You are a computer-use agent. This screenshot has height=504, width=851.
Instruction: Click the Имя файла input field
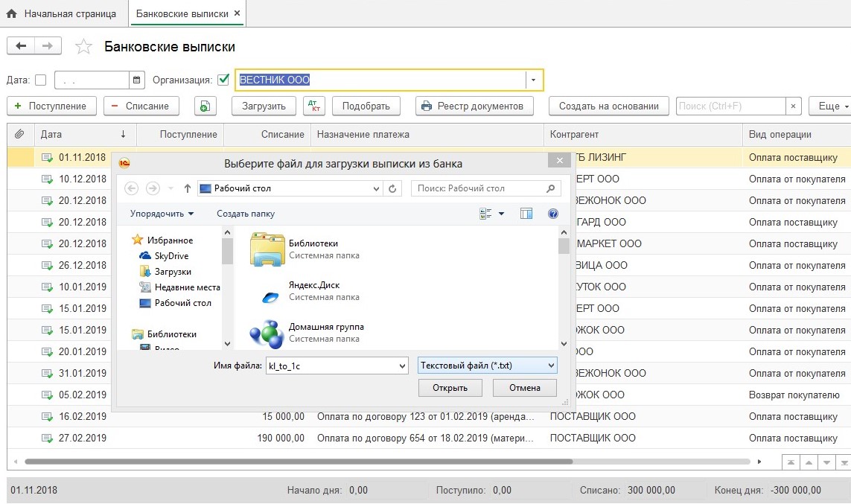[331, 366]
